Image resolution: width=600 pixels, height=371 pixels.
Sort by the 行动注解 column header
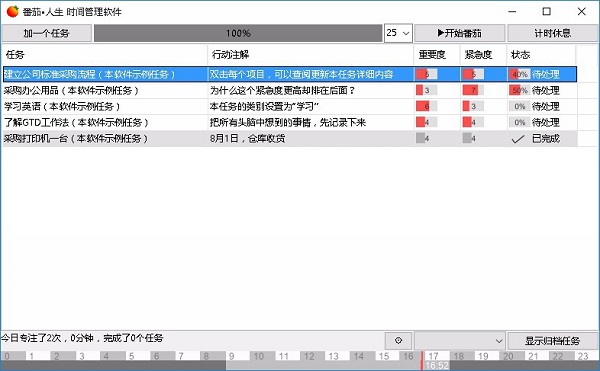[310, 55]
